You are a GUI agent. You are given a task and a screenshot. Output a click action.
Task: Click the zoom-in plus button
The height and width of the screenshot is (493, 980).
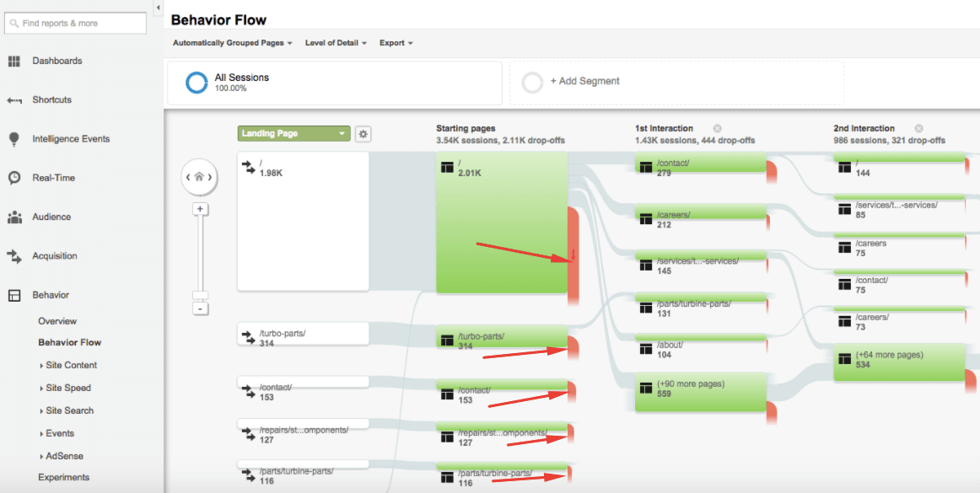(x=200, y=209)
